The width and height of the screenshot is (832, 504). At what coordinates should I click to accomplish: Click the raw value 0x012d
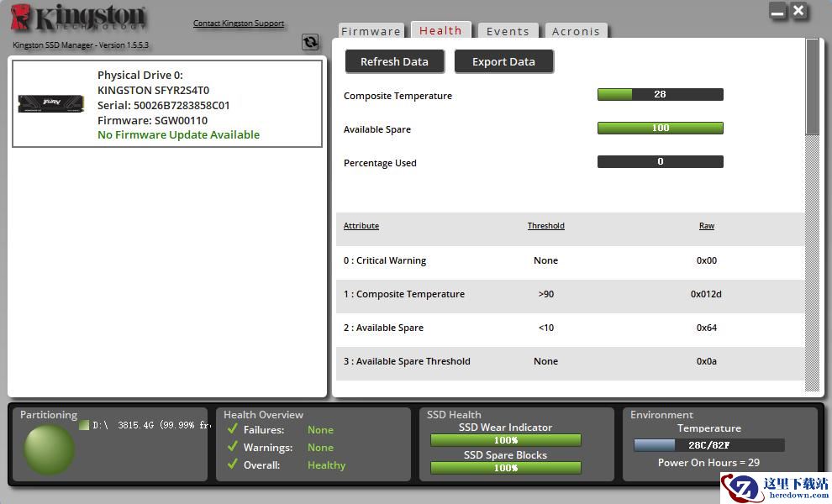pos(706,294)
